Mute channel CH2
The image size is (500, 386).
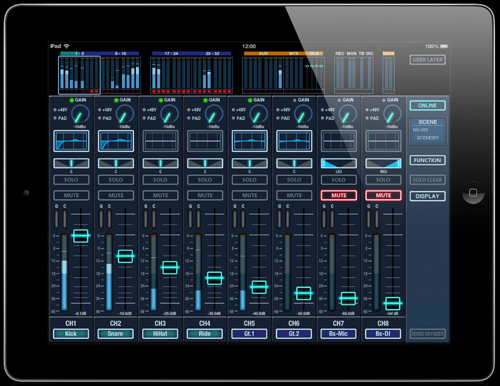[116, 195]
